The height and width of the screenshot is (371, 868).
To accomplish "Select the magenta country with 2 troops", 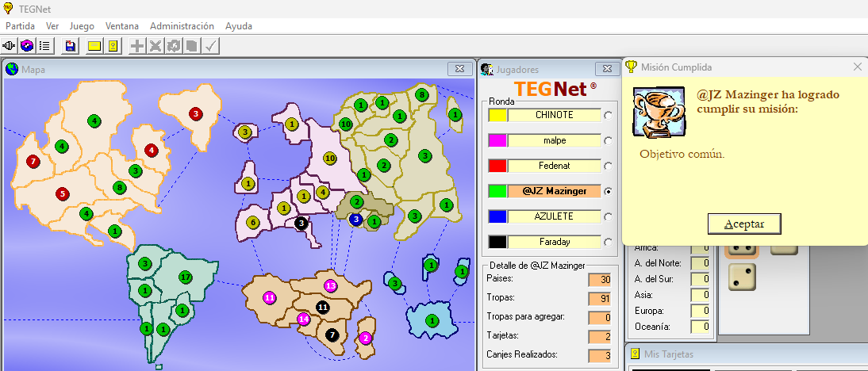I will pyautogui.click(x=365, y=338).
